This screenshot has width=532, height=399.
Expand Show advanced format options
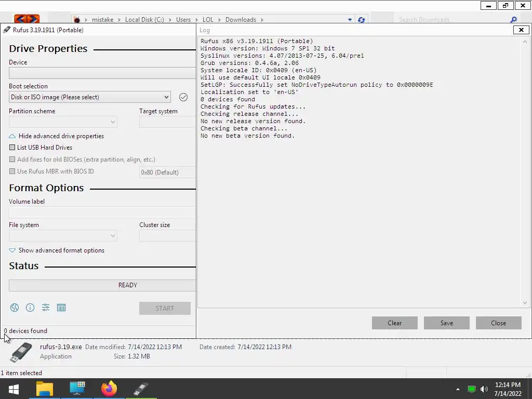pyautogui.click(x=57, y=250)
